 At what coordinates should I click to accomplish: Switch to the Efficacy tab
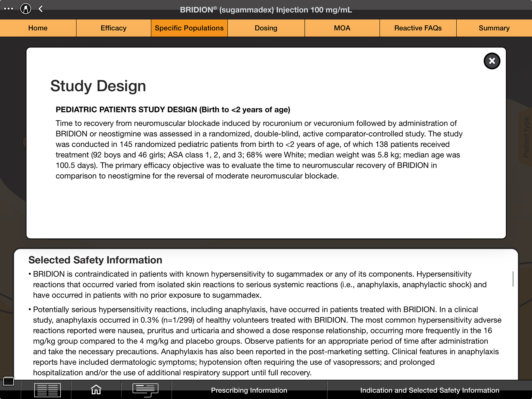[x=114, y=28]
